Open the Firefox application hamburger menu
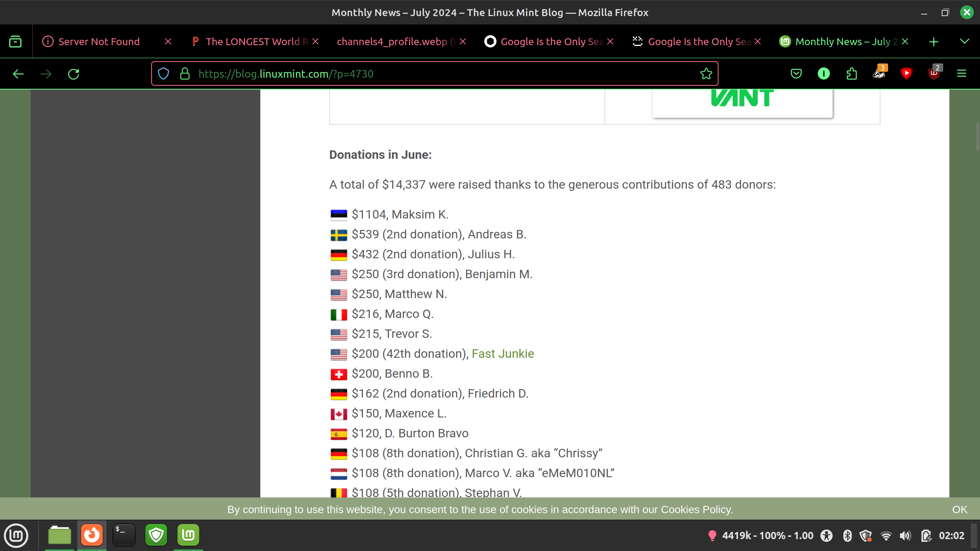This screenshot has height=551, width=980. (x=962, y=73)
